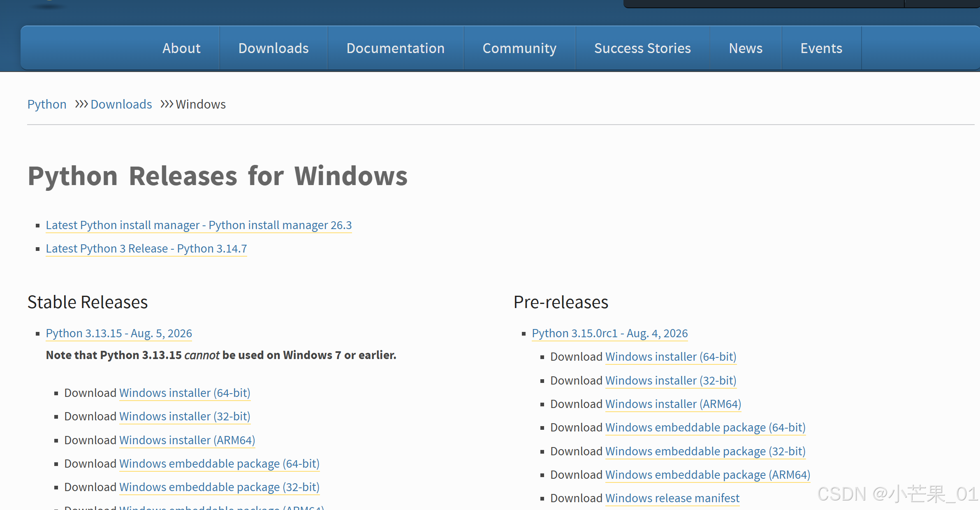Download pre-release Windows embeddable package (64-bit)
Screen dimensions: 980x510
coord(705,428)
